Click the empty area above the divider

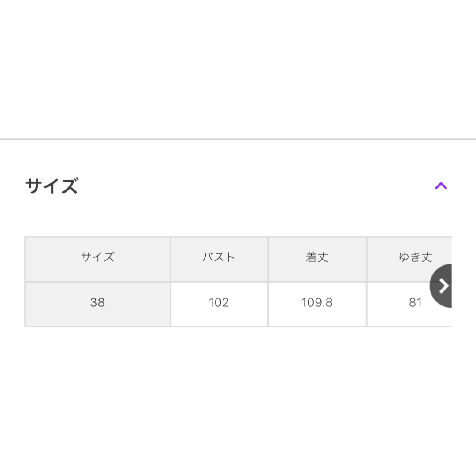(x=238, y=69)
